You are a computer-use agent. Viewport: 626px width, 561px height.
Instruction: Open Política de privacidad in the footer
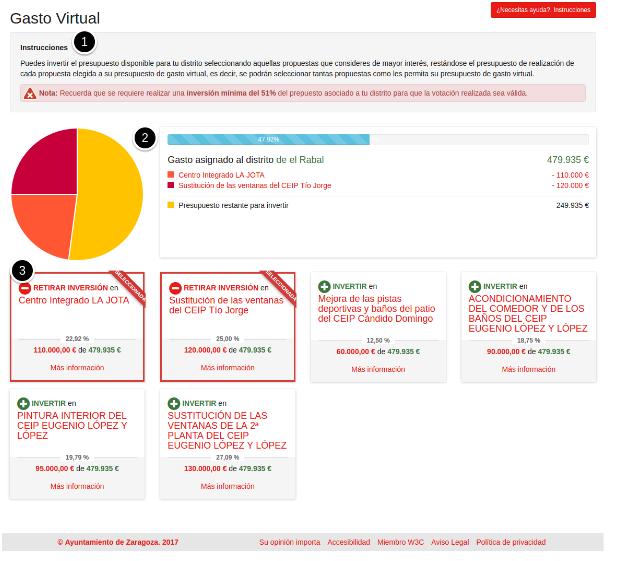511,542
